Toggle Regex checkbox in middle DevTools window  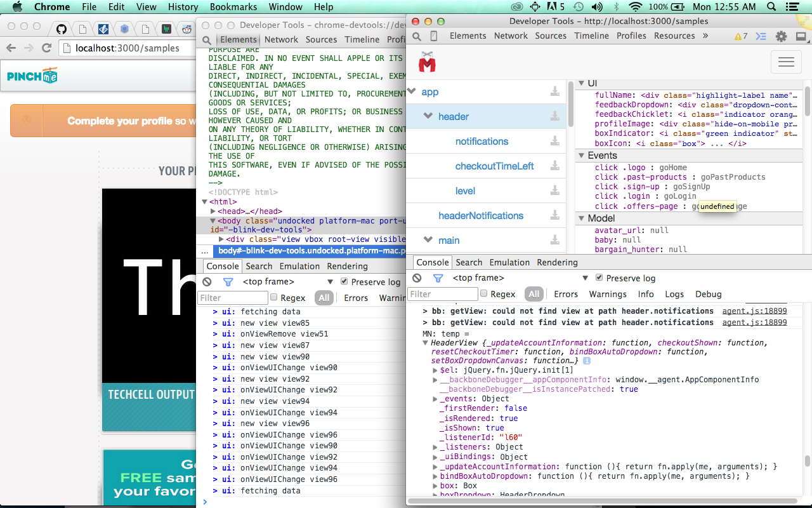(x=274, y=297)
